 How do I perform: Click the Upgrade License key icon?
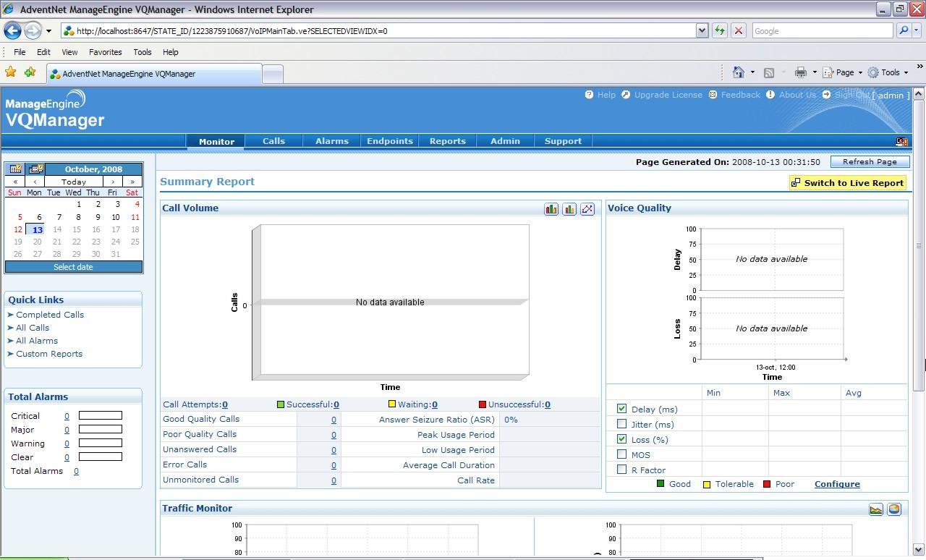pos(626,95)
